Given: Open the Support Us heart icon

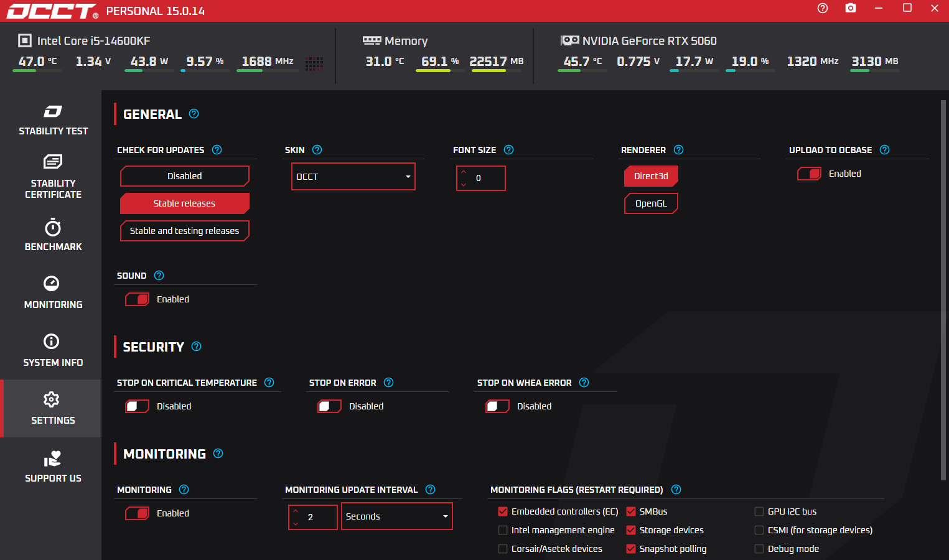Looking at the screenshot, I should tap(53, 459).
